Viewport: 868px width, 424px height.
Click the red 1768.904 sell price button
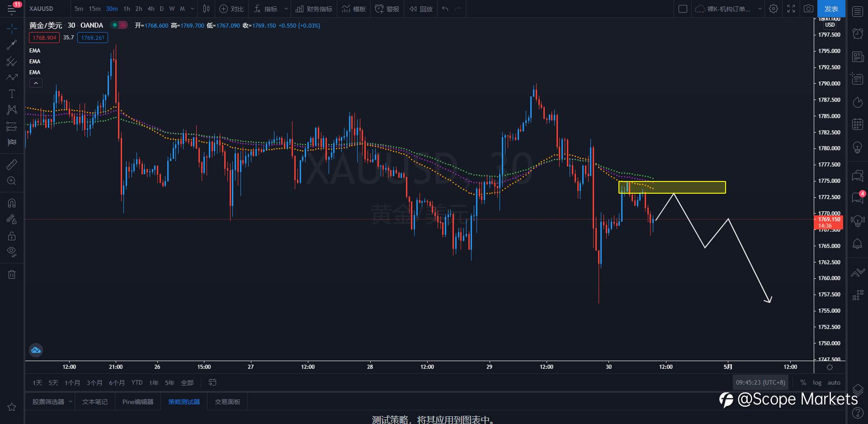tap(44, 38)
